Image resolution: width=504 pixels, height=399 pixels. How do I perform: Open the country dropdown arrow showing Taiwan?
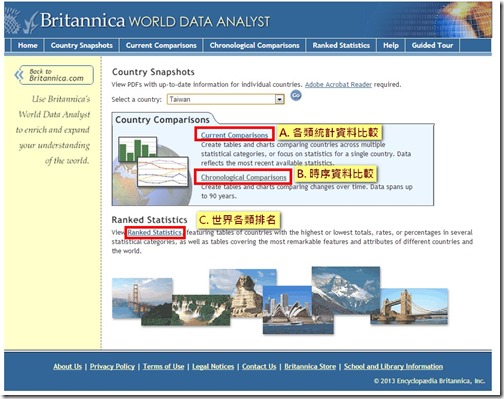279,99
